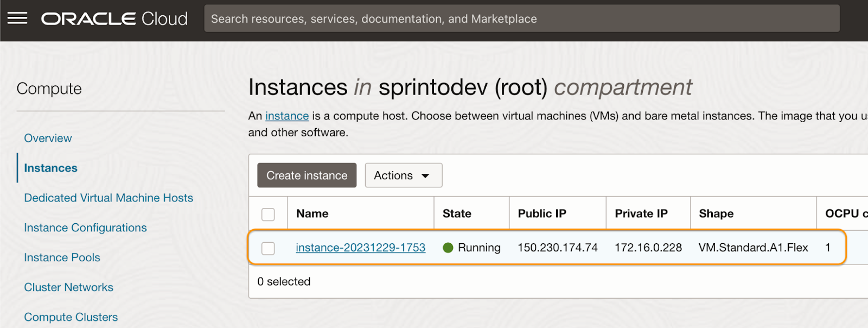Screen dimensions: 868x328
Task: Click the Create instance button
Action: pyautogui.click(x=307, y=175)
